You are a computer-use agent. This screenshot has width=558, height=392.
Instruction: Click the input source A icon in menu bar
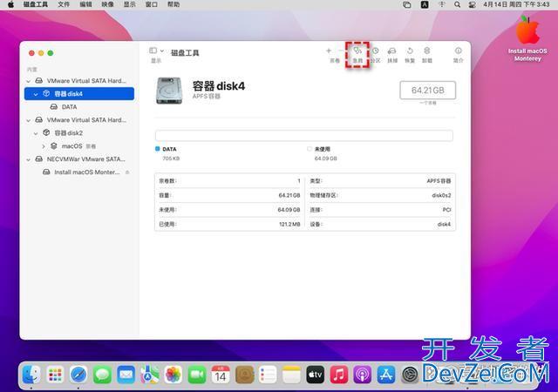(425, 4)
